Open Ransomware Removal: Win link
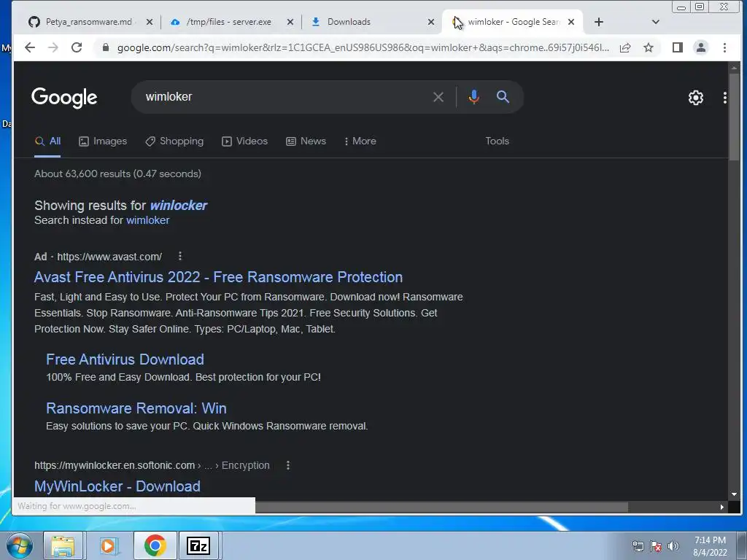Viewport: 747px width, 560px height. click(x=136, y=408)
